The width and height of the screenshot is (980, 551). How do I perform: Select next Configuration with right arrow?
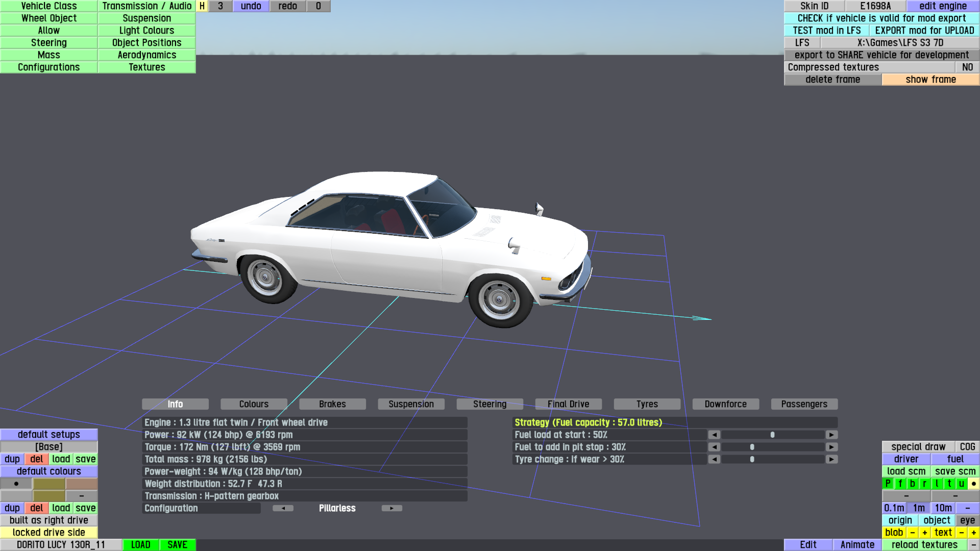tap(391, 508)
